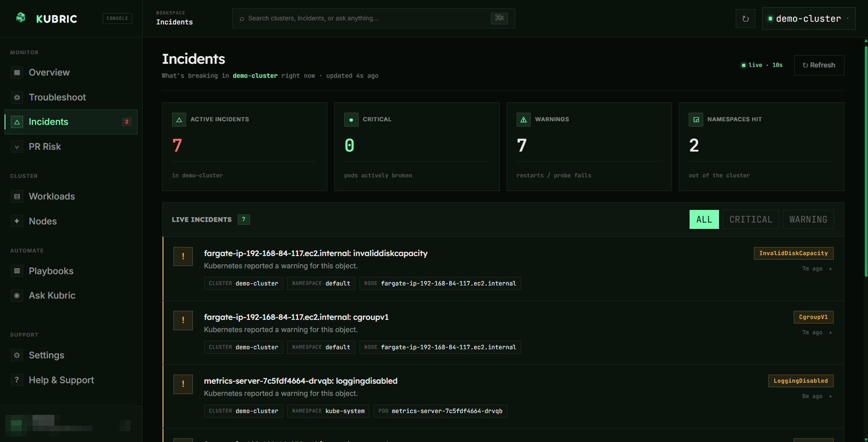Screen dimensions: 868x442
Task: Click the Namespaces Hit value 2
Action: (694, 145)
